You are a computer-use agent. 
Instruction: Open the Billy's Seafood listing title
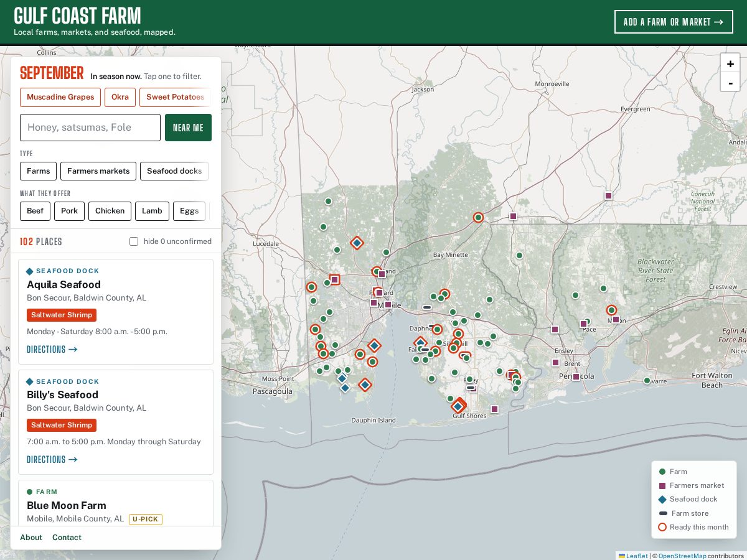[62, 394]
